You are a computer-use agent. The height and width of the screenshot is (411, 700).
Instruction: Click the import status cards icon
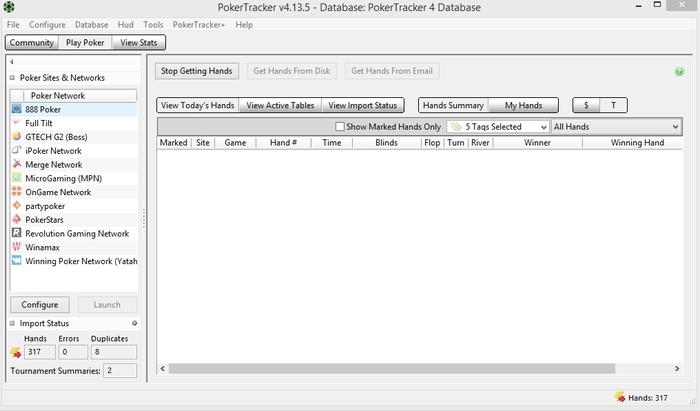16,353
